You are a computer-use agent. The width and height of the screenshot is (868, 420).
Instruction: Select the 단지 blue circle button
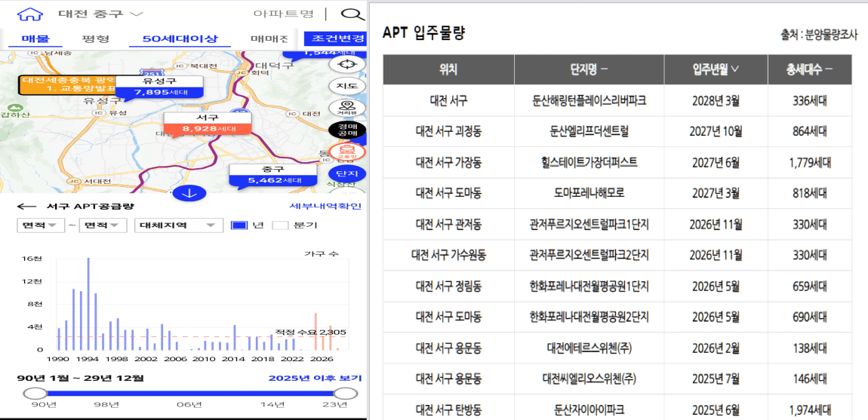click(x=347, y=173)
